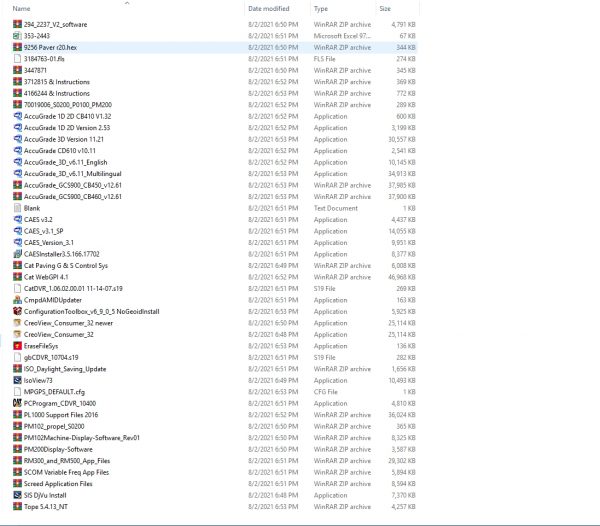
Task: Sort files by the Type column header
Action: point(321,8)
